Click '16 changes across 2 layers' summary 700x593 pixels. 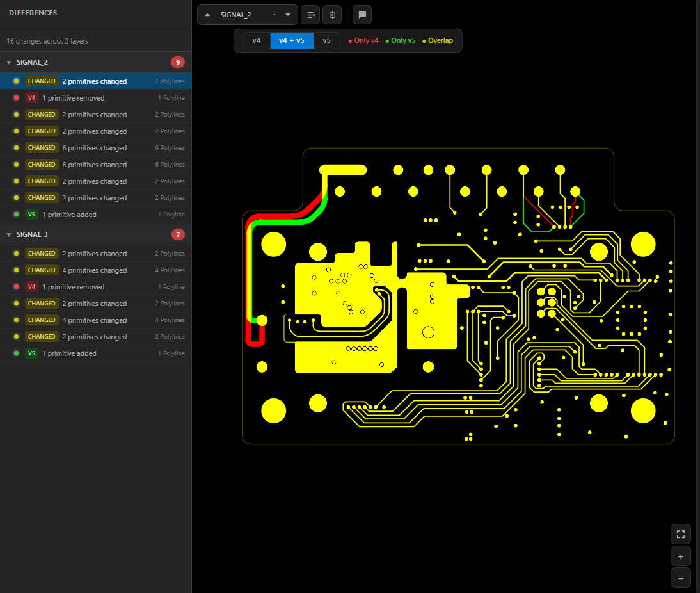tap(47, 41)
